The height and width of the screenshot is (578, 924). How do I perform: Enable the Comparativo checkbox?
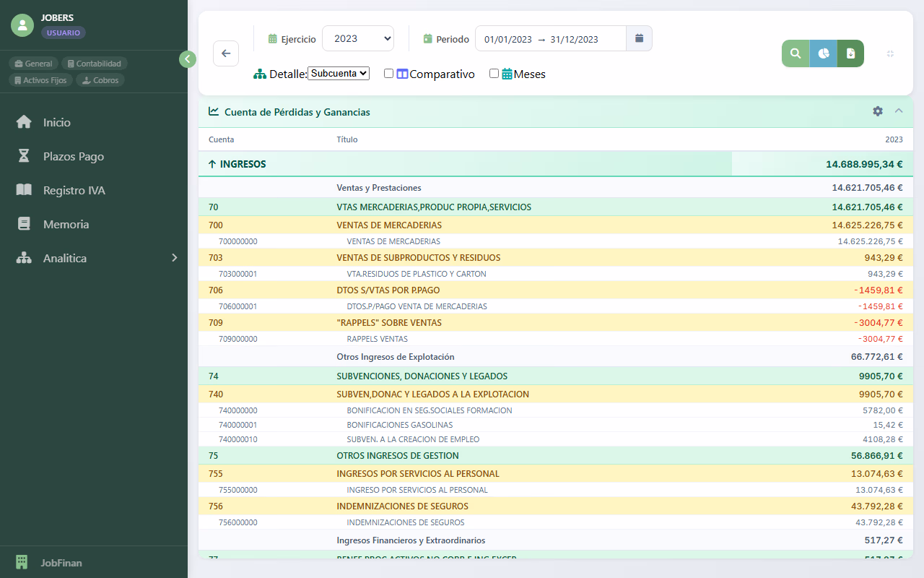click(389, 74)
